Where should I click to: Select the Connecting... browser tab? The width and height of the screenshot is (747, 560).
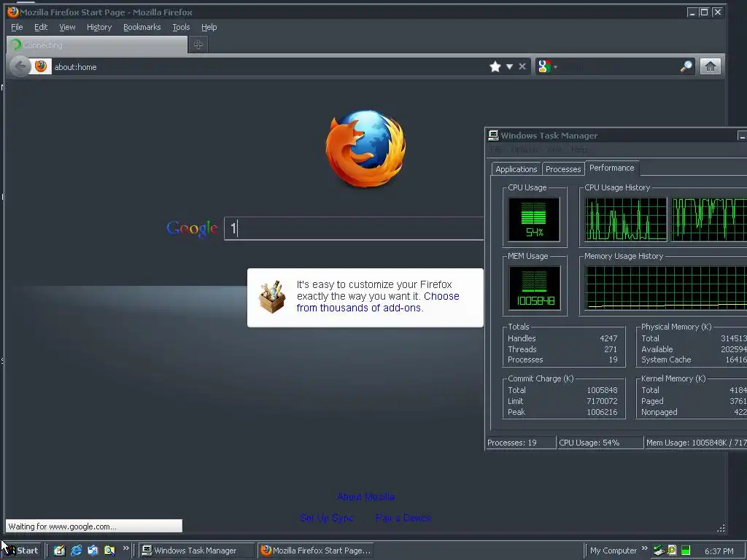pyautogui.click(x=97, y=44)
